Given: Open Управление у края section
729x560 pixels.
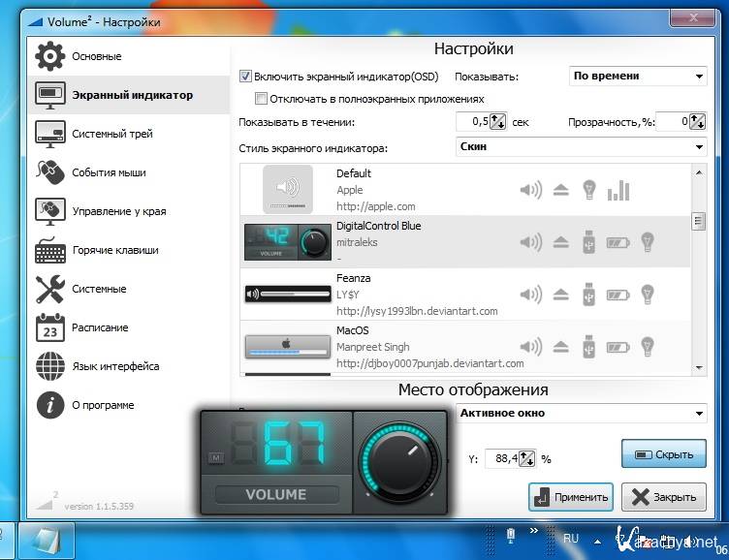Looking at the screenshot, I should pyautogui.click(x=118, y=211).
